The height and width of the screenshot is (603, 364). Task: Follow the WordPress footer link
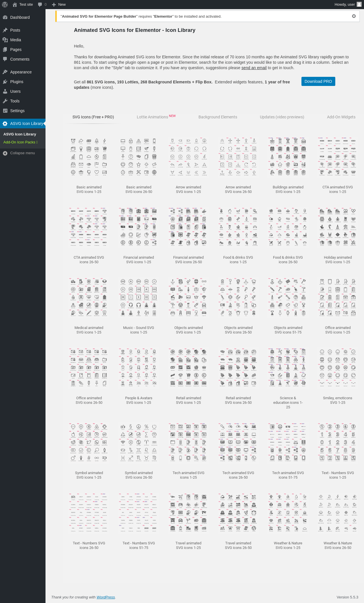(x=106, y=597)
